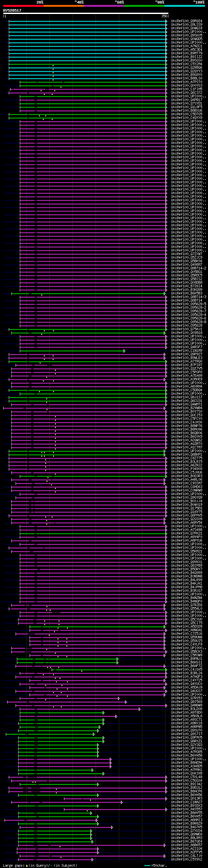The image size is (208, 868).
Task: Select hit label UniRef100_B7FS97
Action: (x=187, y=365)
